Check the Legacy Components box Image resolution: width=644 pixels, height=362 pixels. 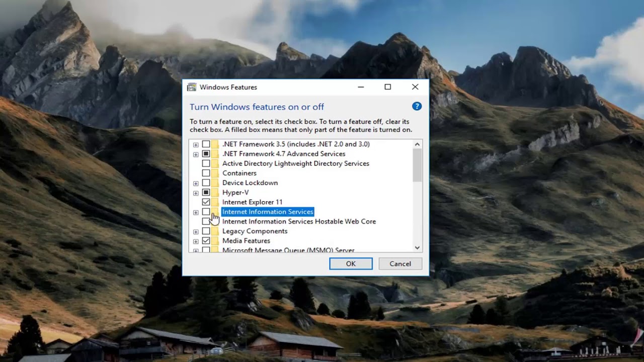(x=206, y=231)
